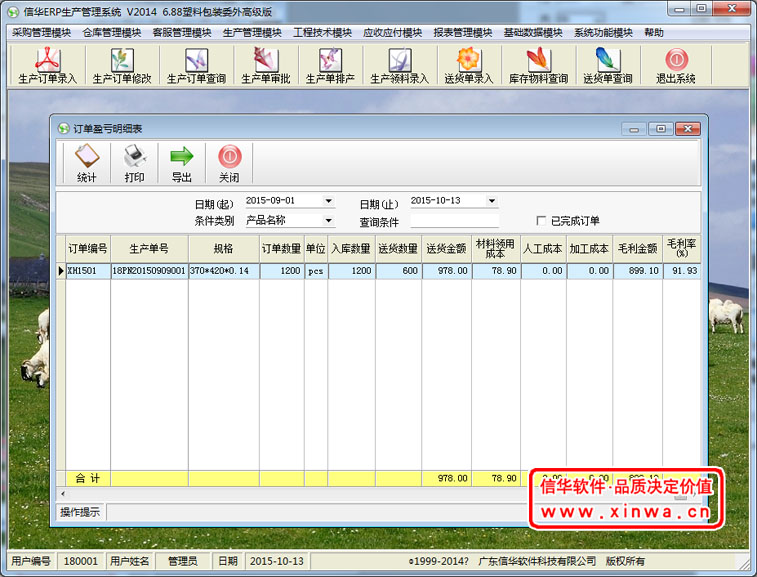
Task: Click the 管理员 user name in status bar
Action: (x=182, y=561)
